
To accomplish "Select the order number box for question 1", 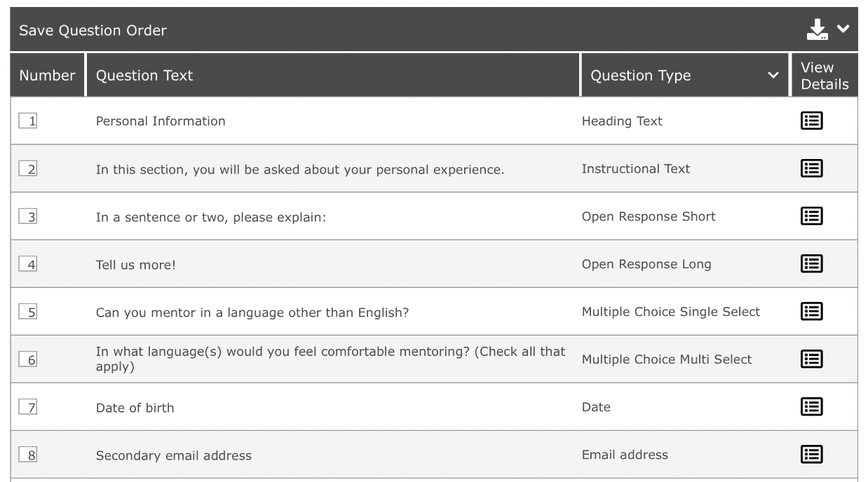I will [28, 120].
